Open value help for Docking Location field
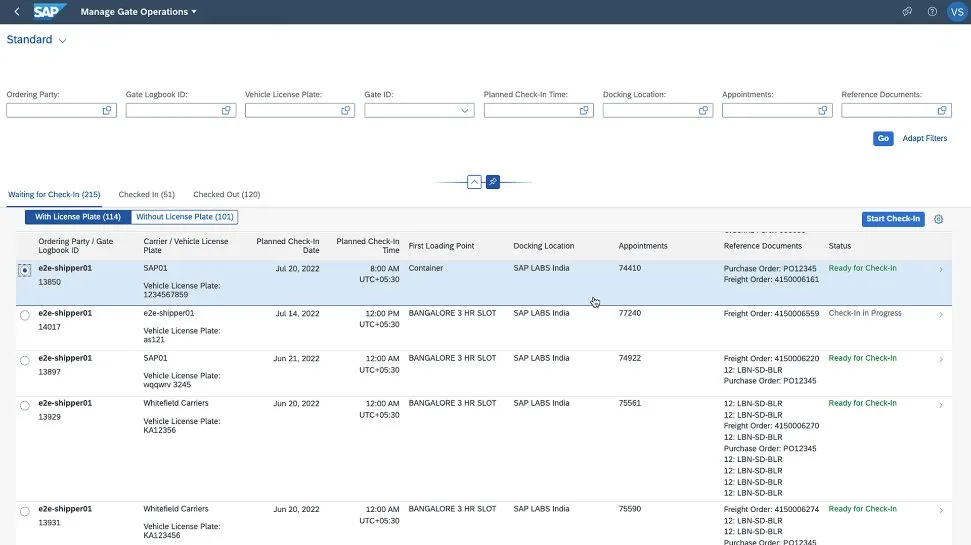This screenshot has width=971, height=545. [704, 111]
